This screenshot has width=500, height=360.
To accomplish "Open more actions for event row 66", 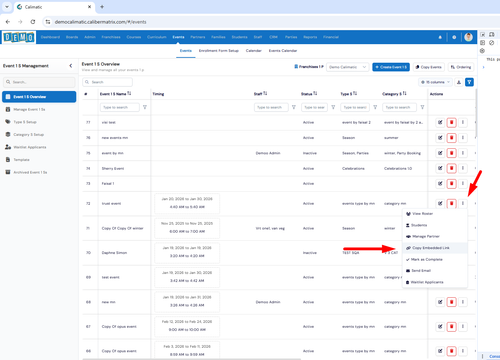I will [x=463, y=351].
